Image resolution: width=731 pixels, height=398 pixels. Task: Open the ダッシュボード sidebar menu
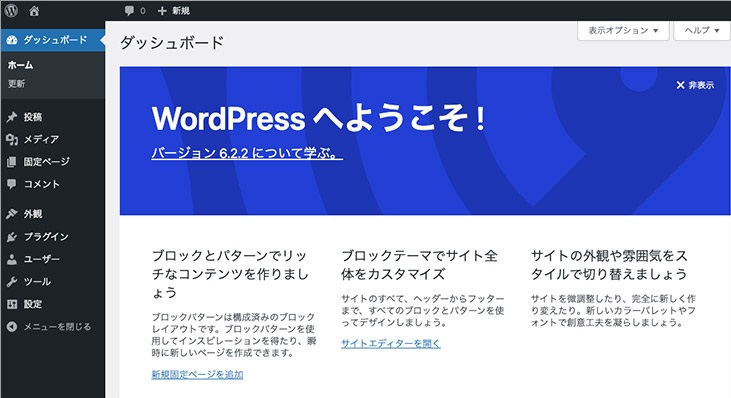(53, 40)
